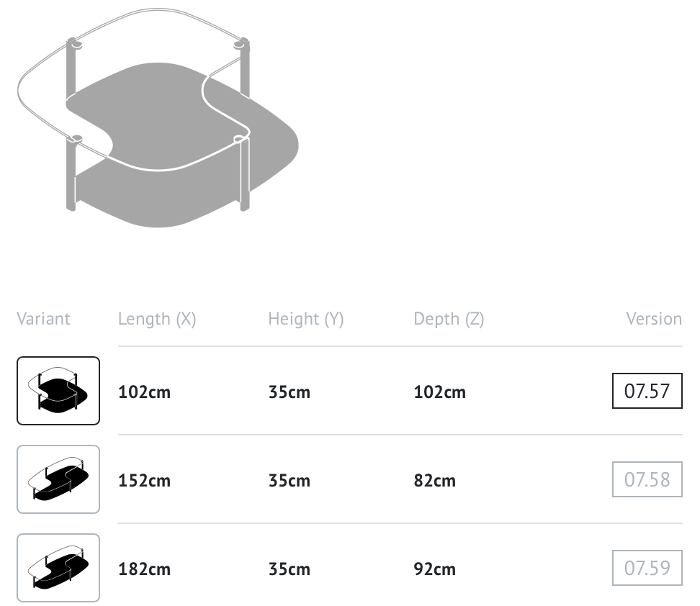Viewport: 700px width, 606px height.
Task: Click the 92cm depth value
Action: pyautogui.click(x=434, y=569)
